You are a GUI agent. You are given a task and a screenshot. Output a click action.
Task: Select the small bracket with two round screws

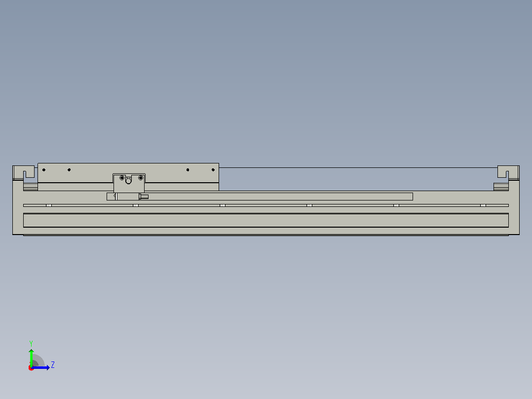pyautogui.click(x=129, y=183)
